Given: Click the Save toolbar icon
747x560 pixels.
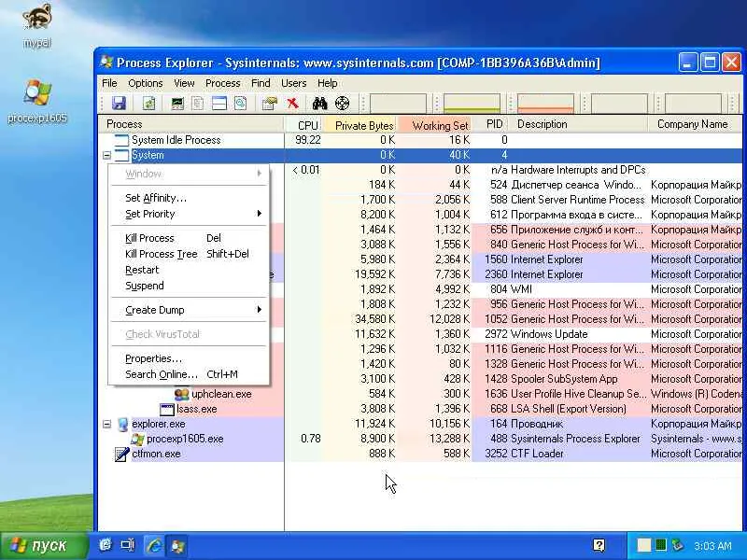Looking at the screenshot, I should pyautogui.click(x=119, y=103).
